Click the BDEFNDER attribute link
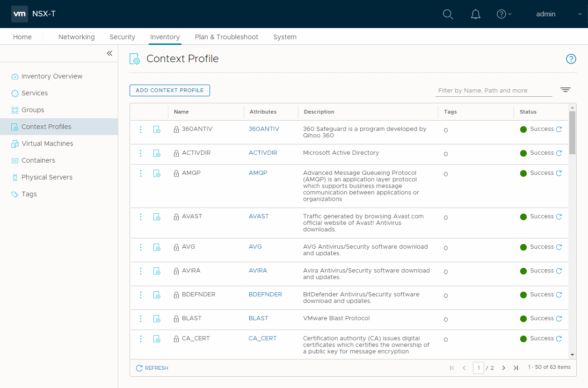This screenshot has width=588, height=388. tap(265, 295)
